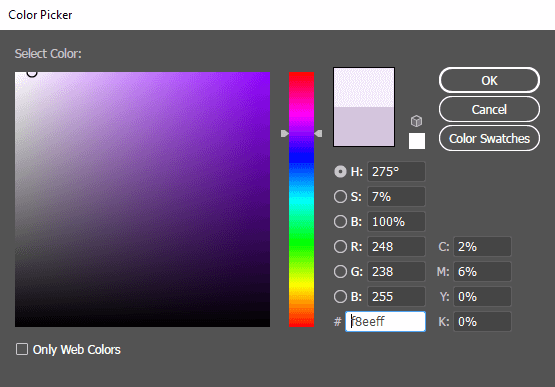Image resolution: width=555 pixels, height=387 pixels.
Task: Click the left hue slider arrow
Action: 285,133
